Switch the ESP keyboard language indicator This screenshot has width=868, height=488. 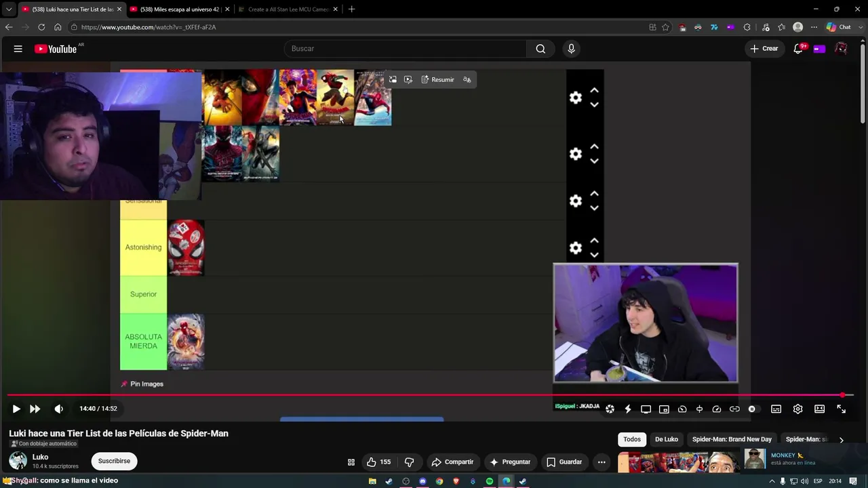tap(818, 481)
